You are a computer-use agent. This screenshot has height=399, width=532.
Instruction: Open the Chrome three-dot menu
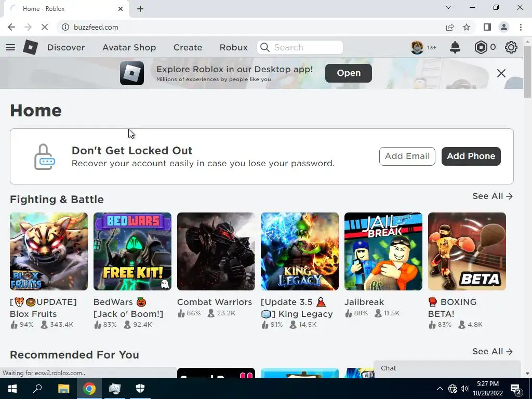point(521,27)
